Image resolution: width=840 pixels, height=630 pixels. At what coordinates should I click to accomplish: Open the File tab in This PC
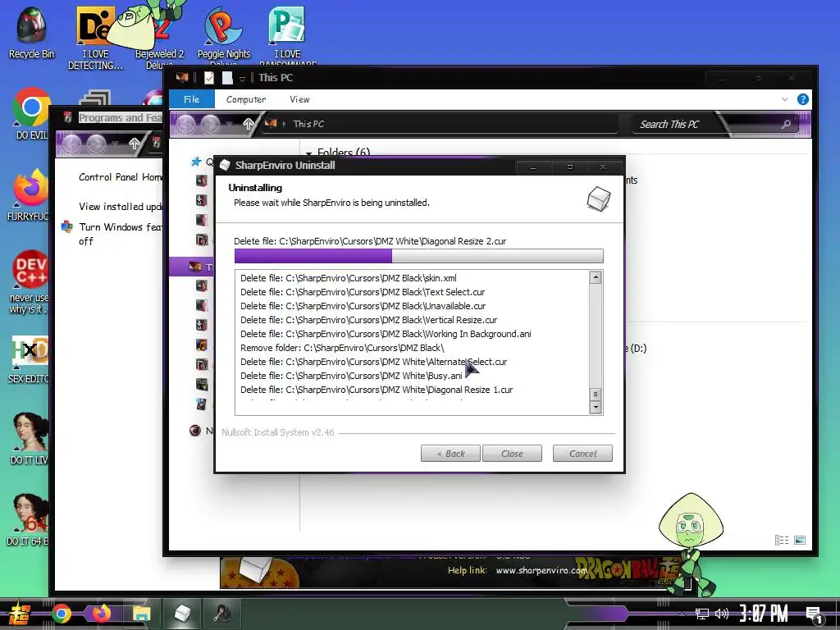(191, 99)
